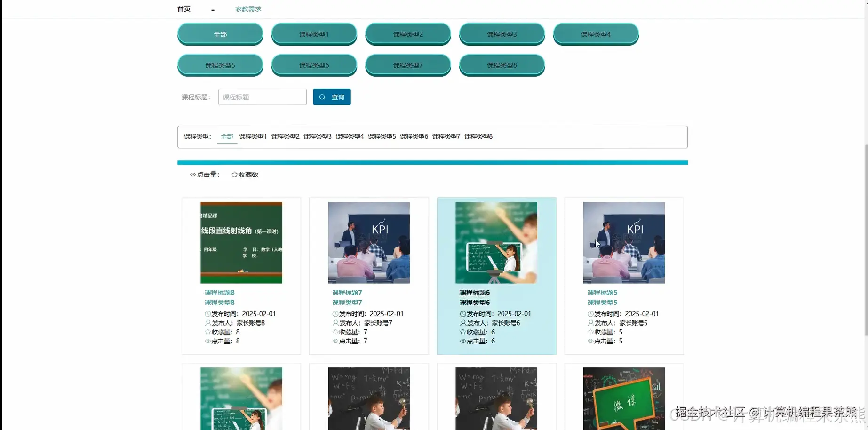Click the 课程类型6 category button
Screen dimensions: 868x430
[314, 65]
